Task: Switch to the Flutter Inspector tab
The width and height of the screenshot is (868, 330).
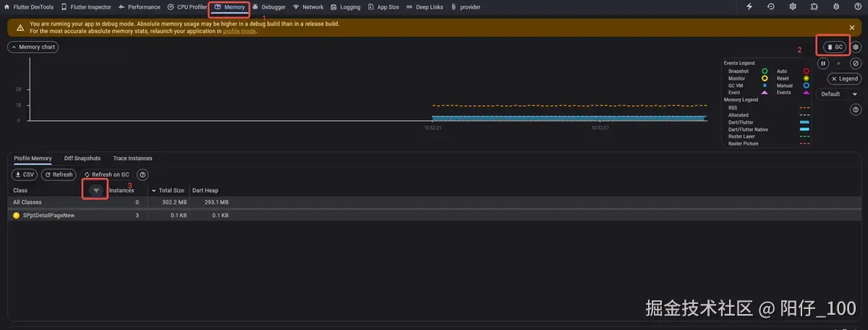Action: (x=86, y=7)
